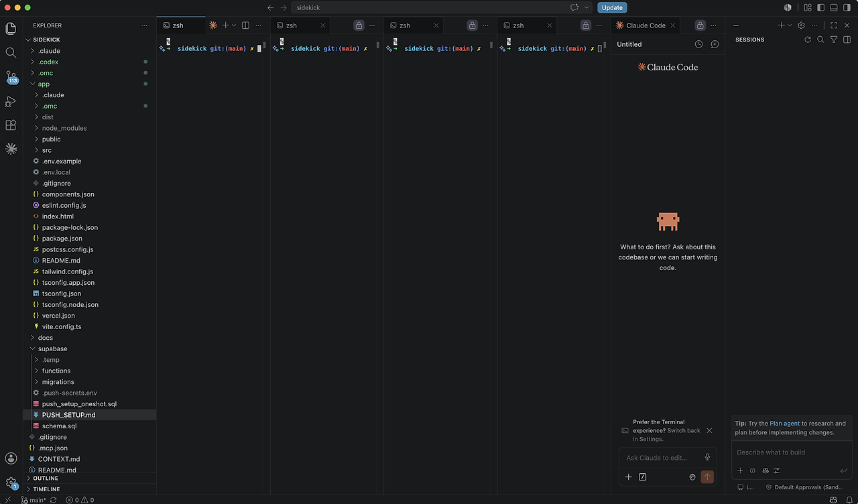Click the Update button

612,7
